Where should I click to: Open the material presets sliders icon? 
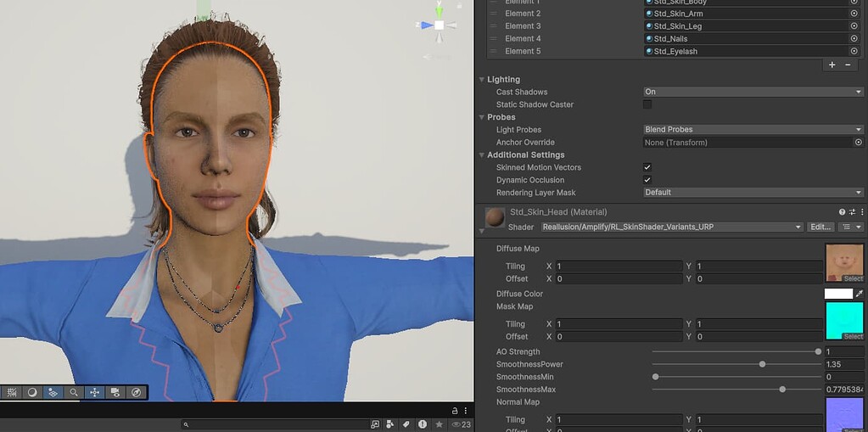tap(852, 212)
